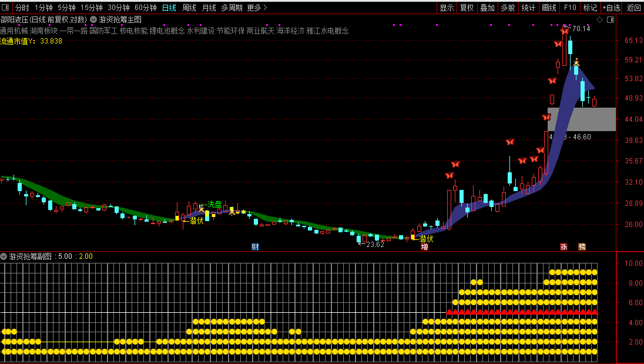Click the 复权 toolbar button
Image resolution: width=644 pixels, height=364 pixels.
467,8
